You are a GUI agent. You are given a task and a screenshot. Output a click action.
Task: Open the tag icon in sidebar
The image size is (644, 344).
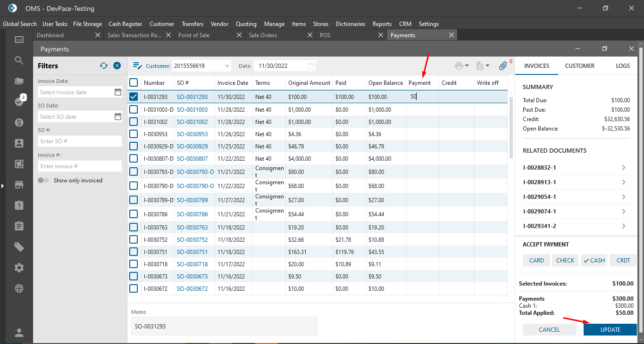click(19, 247)
